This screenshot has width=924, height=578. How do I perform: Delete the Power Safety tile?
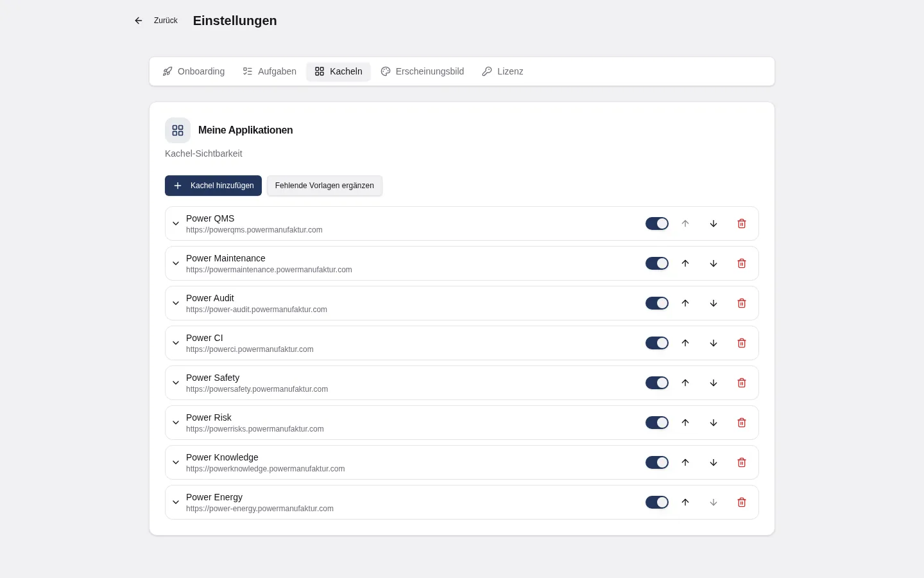coord(742,383)
